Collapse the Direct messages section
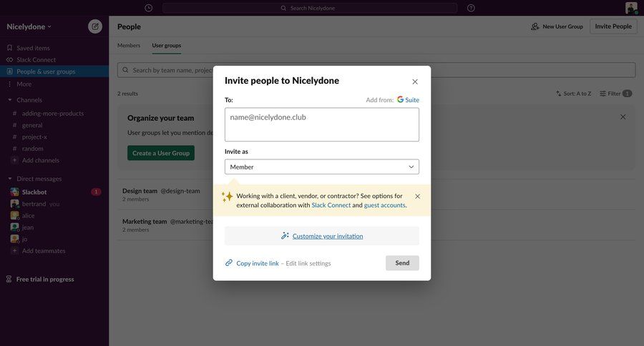This screenshot has height=346, width=644. (10, 179)
